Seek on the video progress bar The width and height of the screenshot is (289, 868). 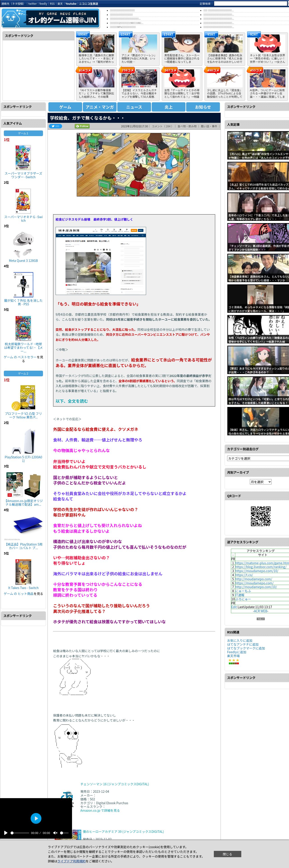coord(20,833)
